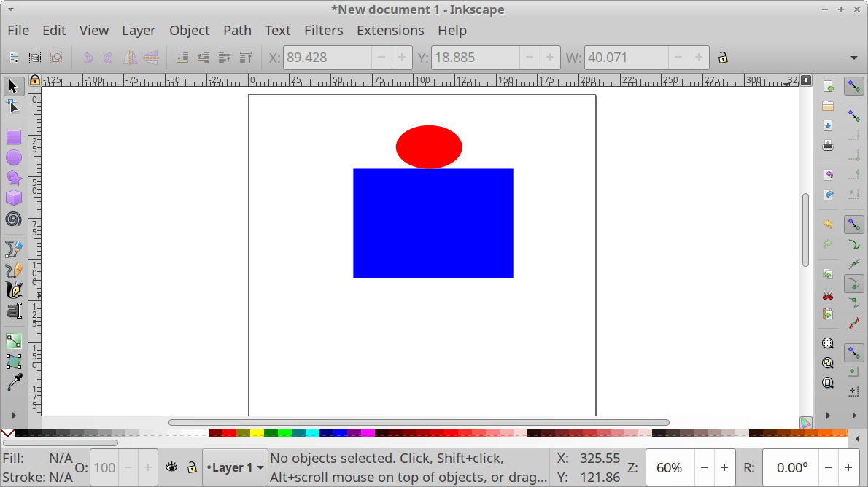868x487 pixels.
Task: Toggle global snapping on or off
Action: pyautogui.click(x=853, y=86)
